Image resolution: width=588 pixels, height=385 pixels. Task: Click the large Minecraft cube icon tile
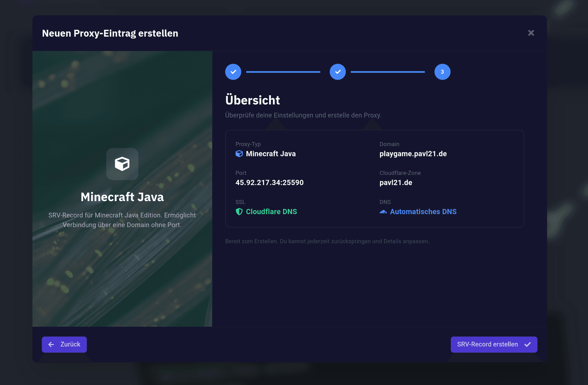(122, 164)
